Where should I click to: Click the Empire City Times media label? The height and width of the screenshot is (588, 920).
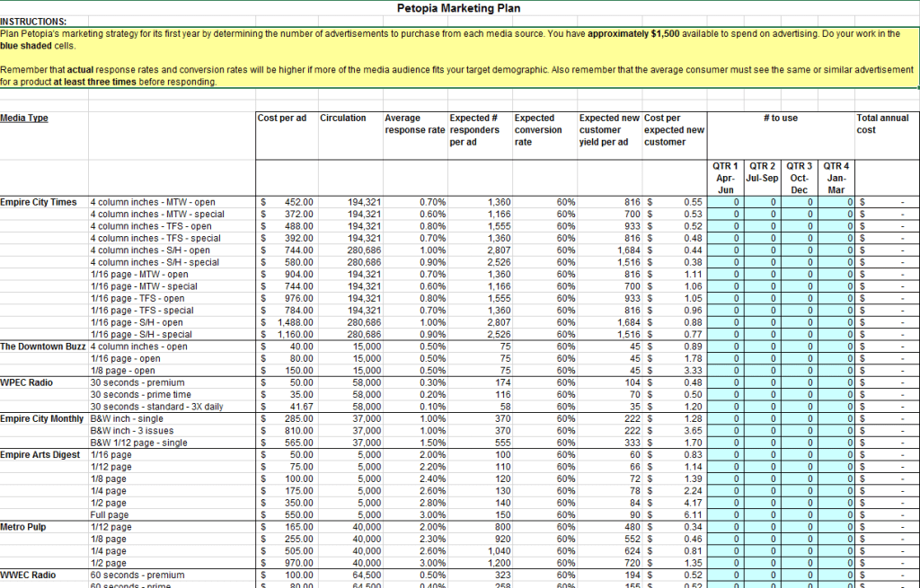click(39, 202)
